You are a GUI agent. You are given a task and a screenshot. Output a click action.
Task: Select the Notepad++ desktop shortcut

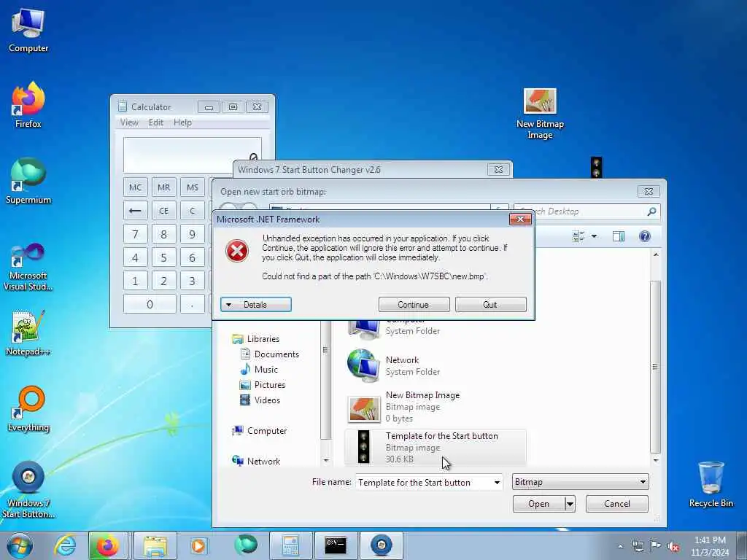pyautogui.click(x=28, y=333)
